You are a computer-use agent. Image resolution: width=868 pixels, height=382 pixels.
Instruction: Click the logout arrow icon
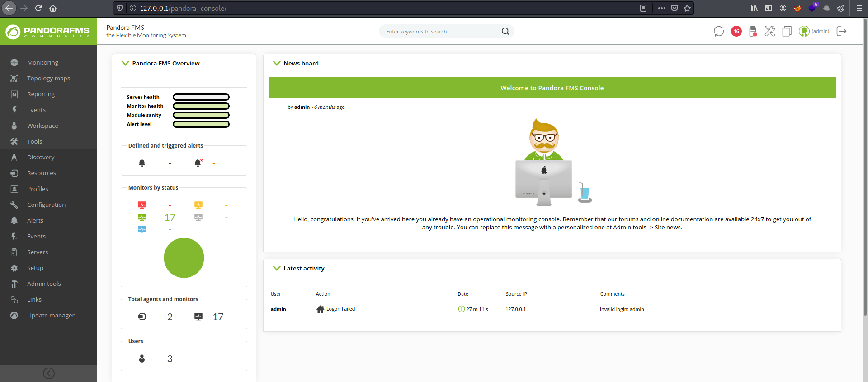click(841, 31)
